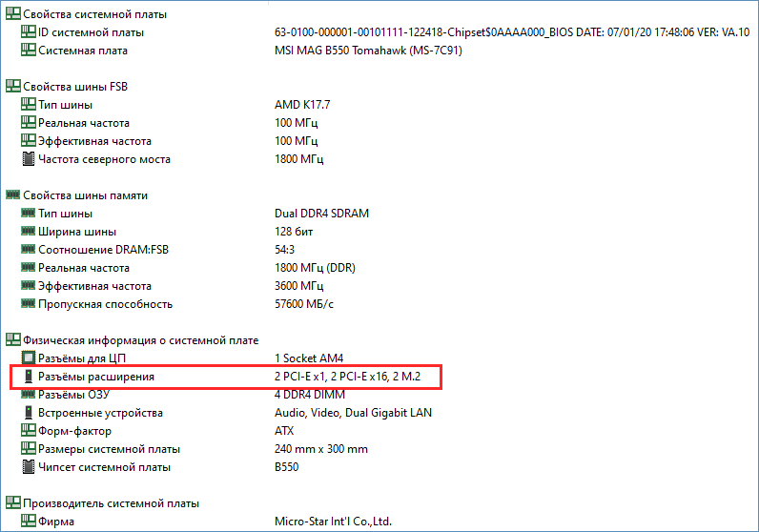The width and height of the screenshot is (759, 532).
Task: Click the "ATX" form factor value
Action: coord(284,431)
